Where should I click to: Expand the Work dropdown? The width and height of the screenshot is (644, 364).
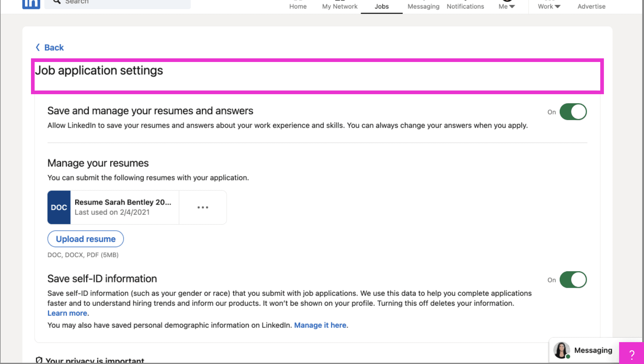pyautogui.click(x=548, y=6)
